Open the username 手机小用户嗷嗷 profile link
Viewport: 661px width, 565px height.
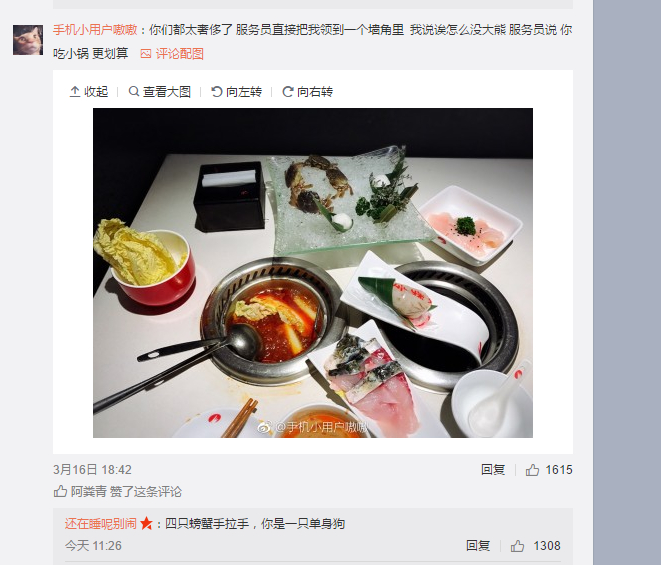click(x=95, y=30)
